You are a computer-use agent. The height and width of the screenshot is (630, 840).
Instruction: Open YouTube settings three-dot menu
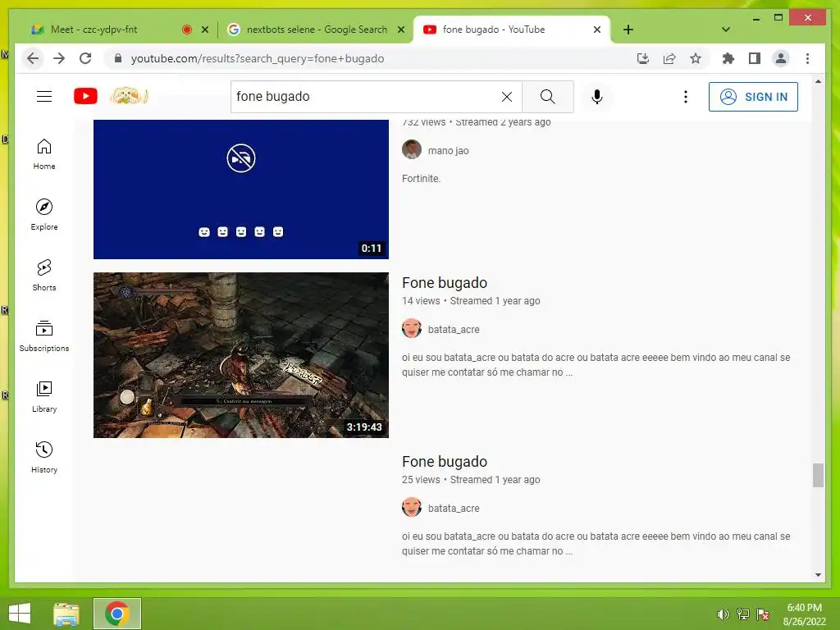tap(685, 97)
